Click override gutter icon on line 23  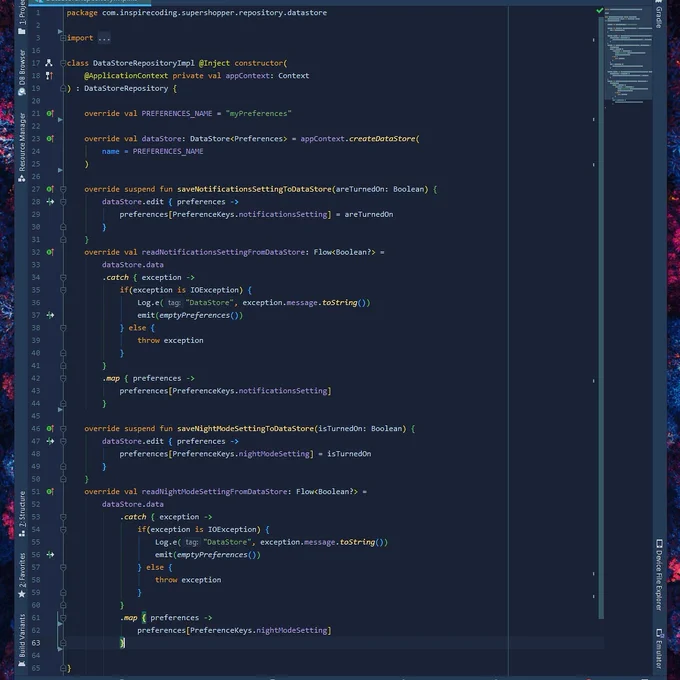pos(50,139)
